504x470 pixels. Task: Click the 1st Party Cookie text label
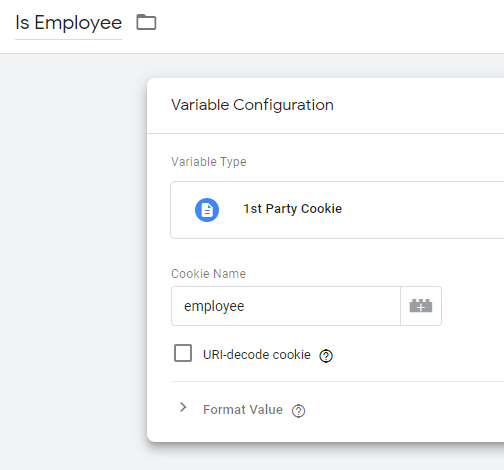point(292,209)
